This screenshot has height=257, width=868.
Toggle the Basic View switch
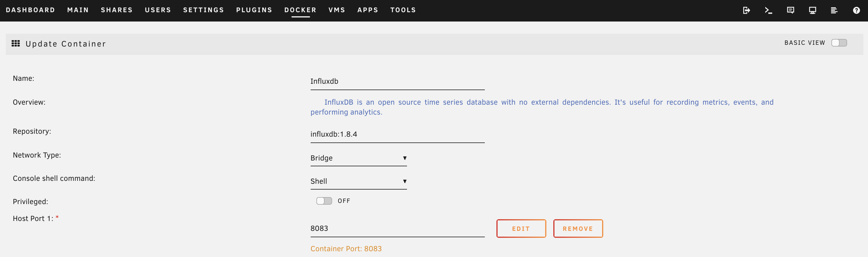coord(839,43)
